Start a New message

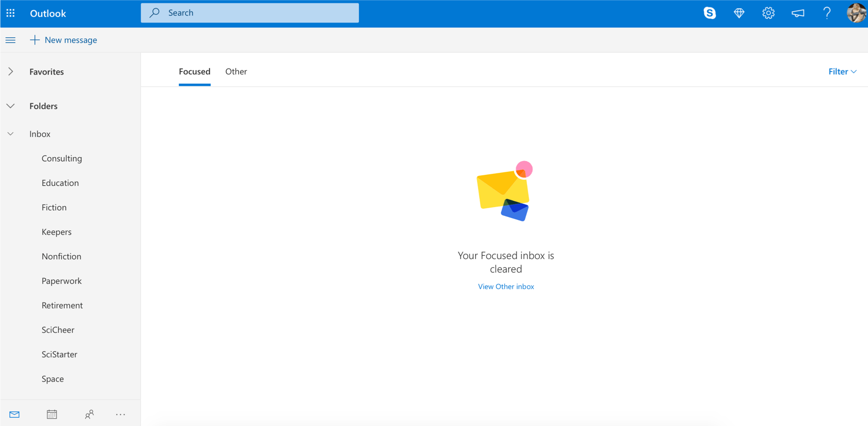(63, 40)
